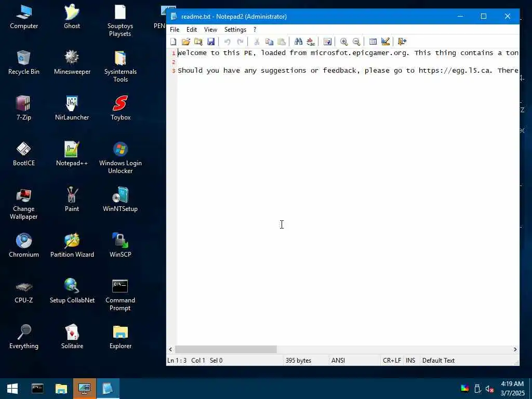Click the Undo arrow icon
Image resolution: width=532 pixels, height=399 pixels.
pos(228,42)
